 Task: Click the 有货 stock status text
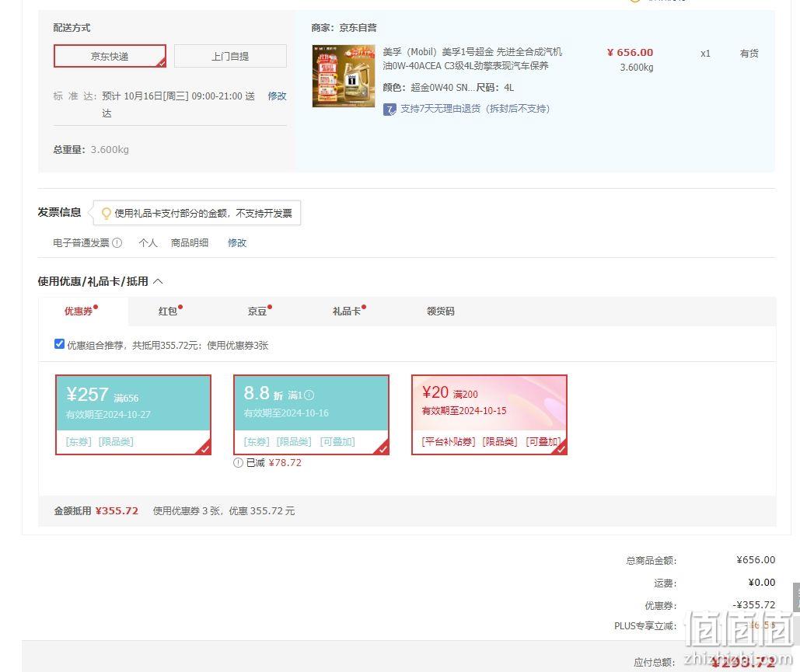click(x=749, y=53)
